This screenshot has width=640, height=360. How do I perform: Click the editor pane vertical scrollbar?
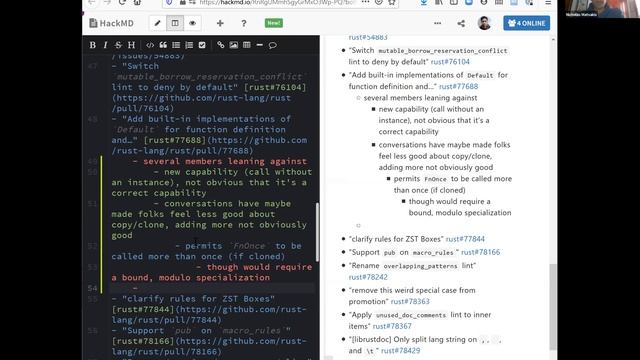click(317, 232)
